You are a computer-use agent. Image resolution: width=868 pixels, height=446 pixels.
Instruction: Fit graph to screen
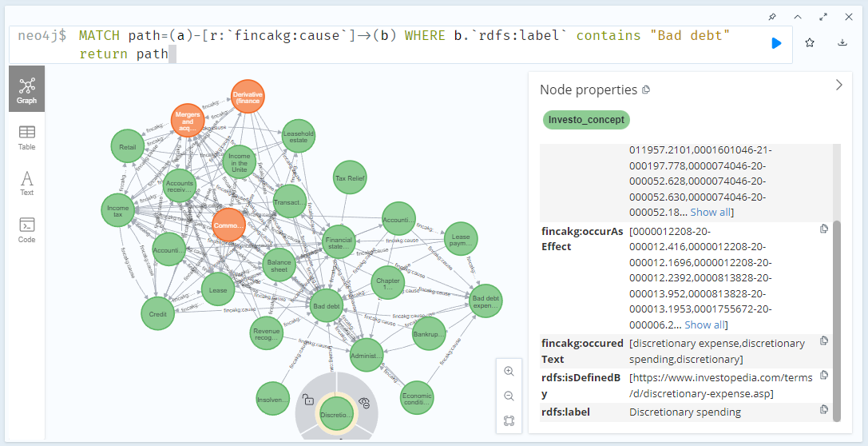click(509, 420)
